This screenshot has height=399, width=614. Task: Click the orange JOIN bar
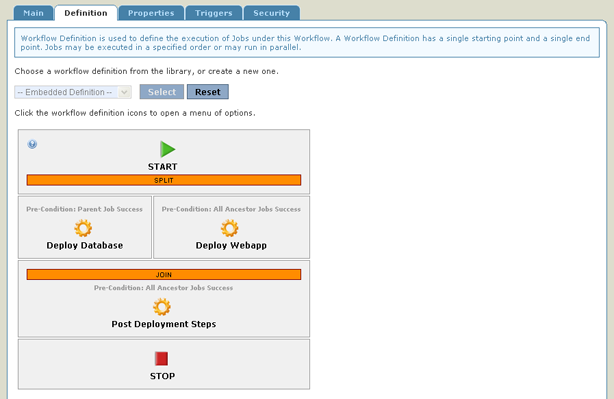click(x=164, y=274)
